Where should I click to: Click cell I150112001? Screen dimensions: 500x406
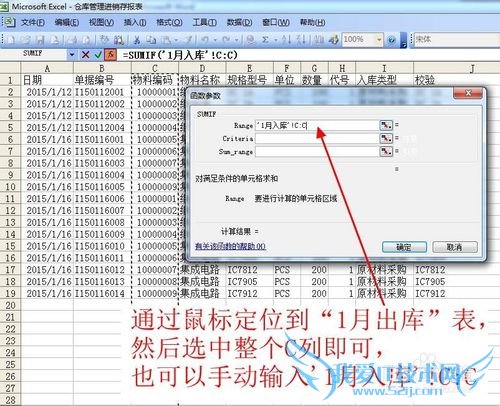[x=102, y=92]
